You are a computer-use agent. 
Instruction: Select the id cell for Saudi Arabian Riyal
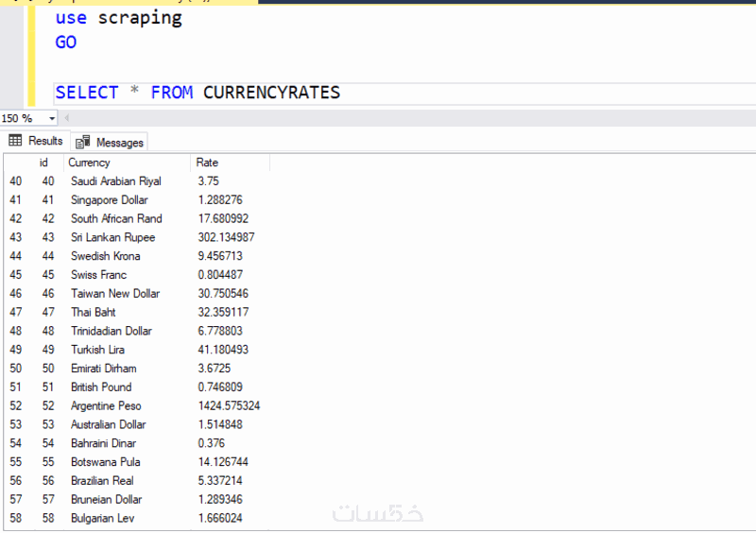click(48, 181)
